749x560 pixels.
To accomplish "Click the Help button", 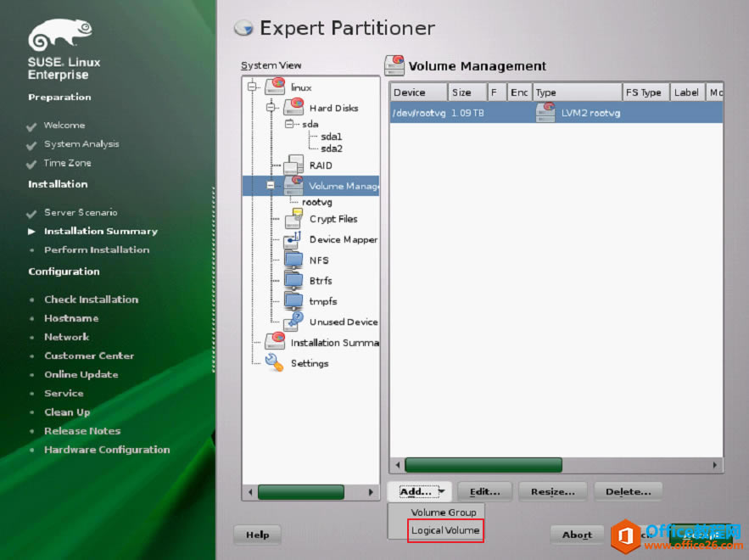I will (x=258, y=535).
